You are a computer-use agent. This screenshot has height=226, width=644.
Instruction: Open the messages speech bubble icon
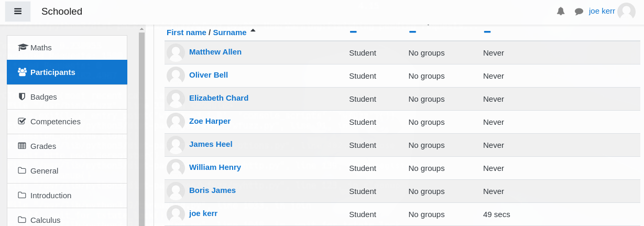point(579,12)
